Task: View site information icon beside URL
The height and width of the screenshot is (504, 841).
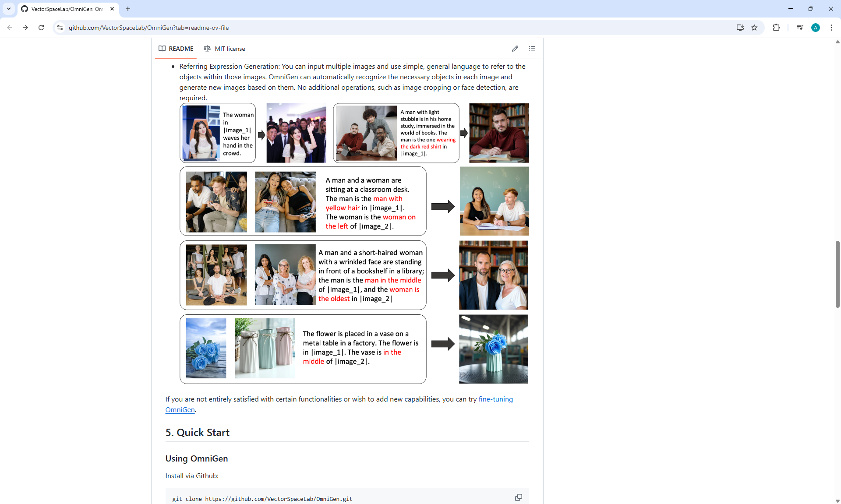Action: [x=60, y=28]
